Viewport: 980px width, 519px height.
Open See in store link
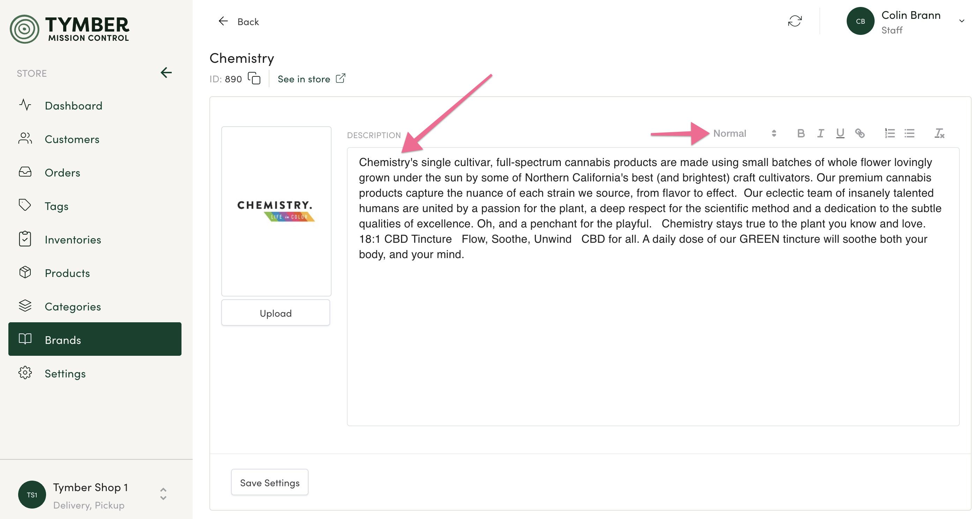tap(311, 79)
